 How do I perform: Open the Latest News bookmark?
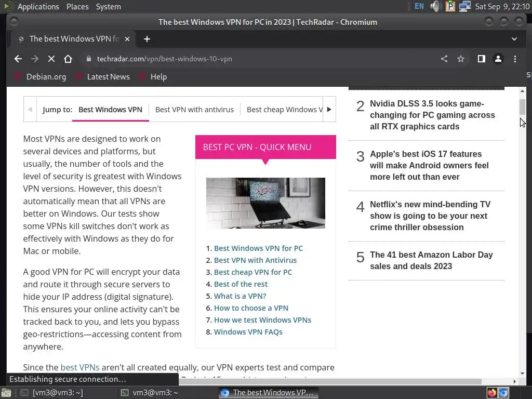click(x=102, y=77)
